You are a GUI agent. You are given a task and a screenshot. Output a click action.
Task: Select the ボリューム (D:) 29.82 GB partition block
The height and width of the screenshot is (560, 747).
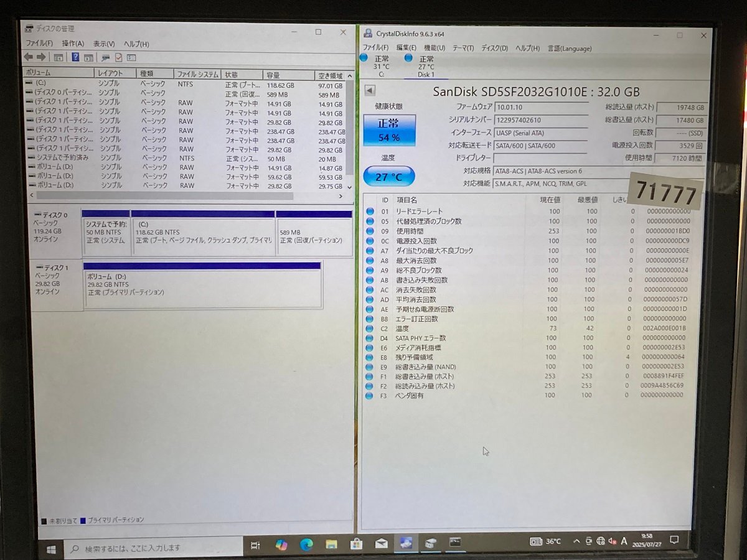202,284
